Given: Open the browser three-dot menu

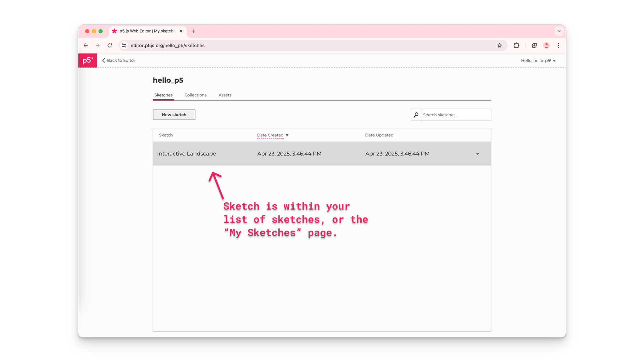Looking at the screenshot, I should (x=558, y=45).
